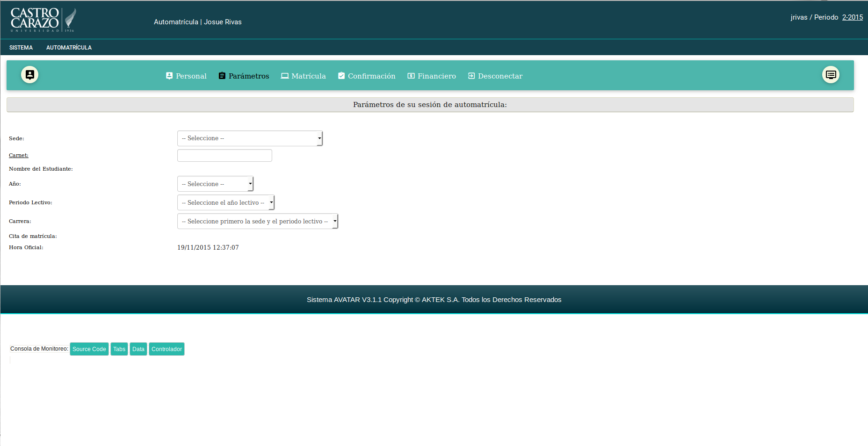Follow the 2-2015 period link
Image resolution: width=868 pixels, height=446 pixels.
click(x=852, y=17)
